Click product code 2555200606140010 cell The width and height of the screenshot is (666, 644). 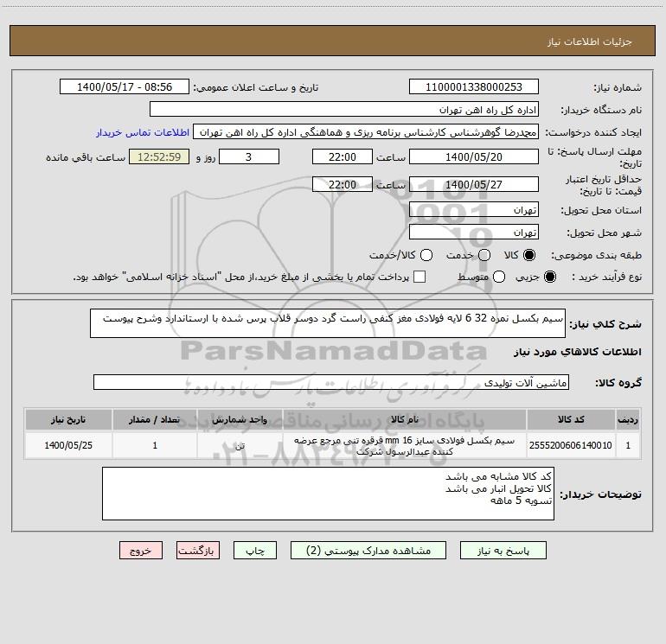(571, 445)
